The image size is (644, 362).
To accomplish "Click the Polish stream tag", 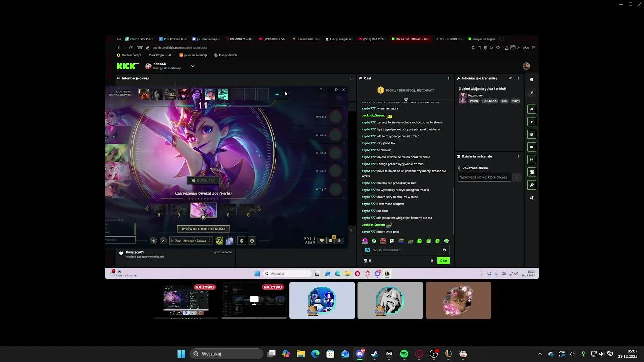I will point(474,101).
